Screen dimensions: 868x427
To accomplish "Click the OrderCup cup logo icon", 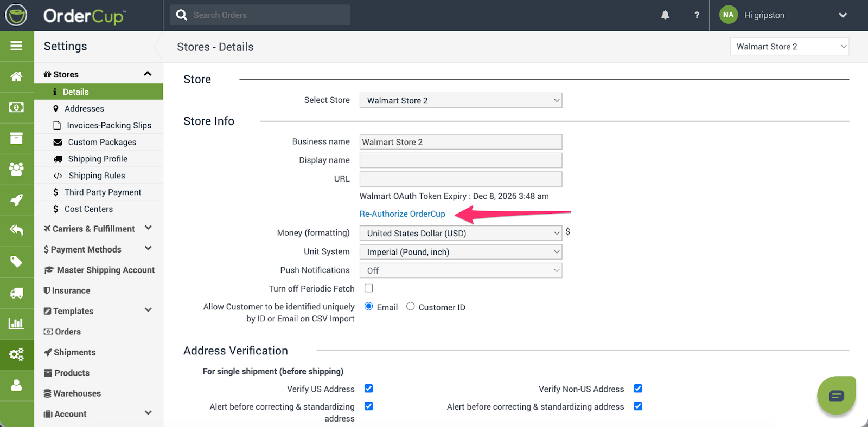I will (x=16, y=15).
